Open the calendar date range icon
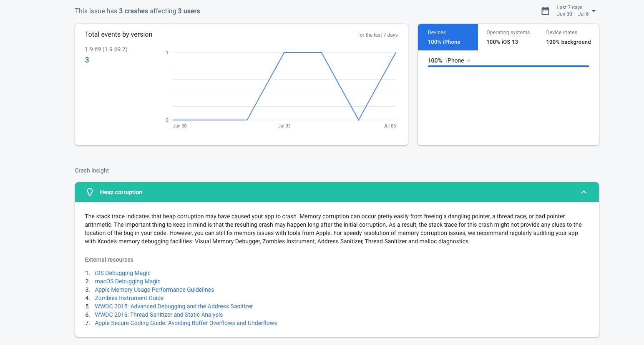Screen dimensions: 644x345 [x=545, y=11]
